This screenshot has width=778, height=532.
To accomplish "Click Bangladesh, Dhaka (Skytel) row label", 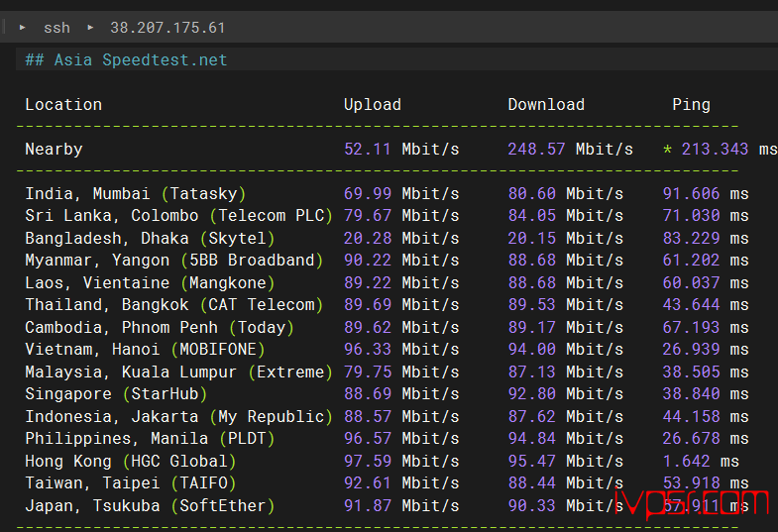I will point(150,239).
